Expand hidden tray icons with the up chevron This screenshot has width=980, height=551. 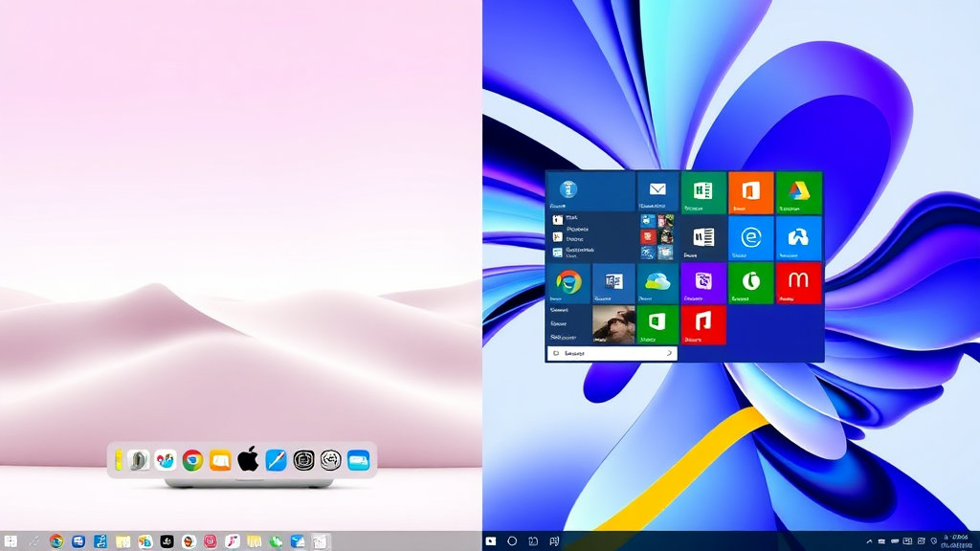(x=869, y=541)
